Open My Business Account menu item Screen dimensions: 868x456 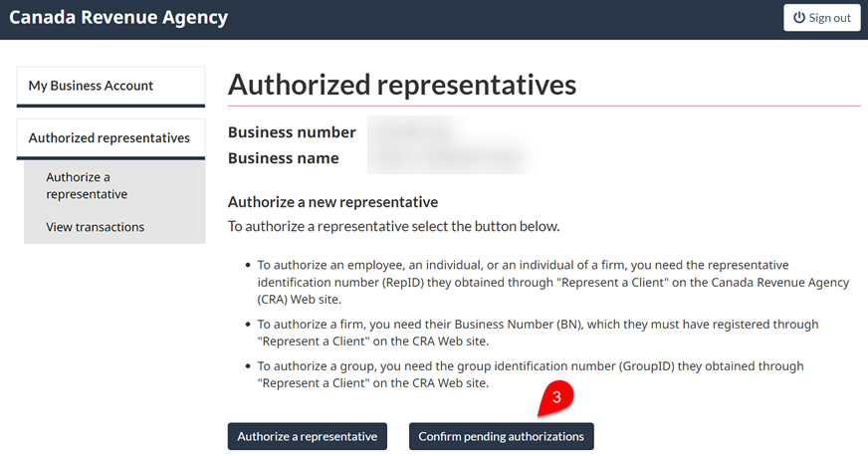[x=110, y=87]
